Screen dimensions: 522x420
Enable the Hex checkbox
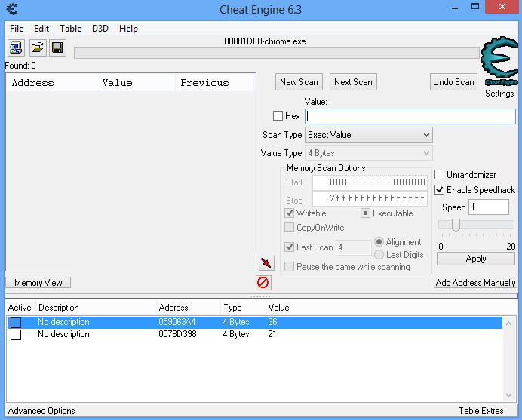click(278, 116)
